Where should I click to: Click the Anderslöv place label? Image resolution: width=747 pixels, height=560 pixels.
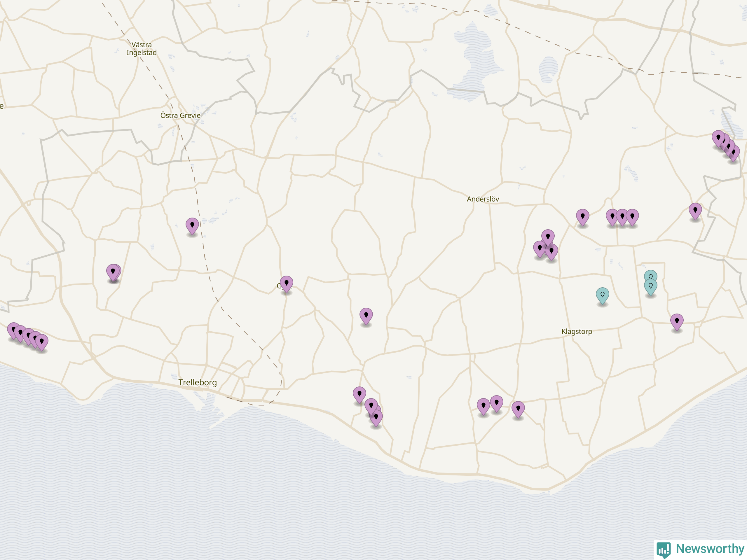click(483, 199)
